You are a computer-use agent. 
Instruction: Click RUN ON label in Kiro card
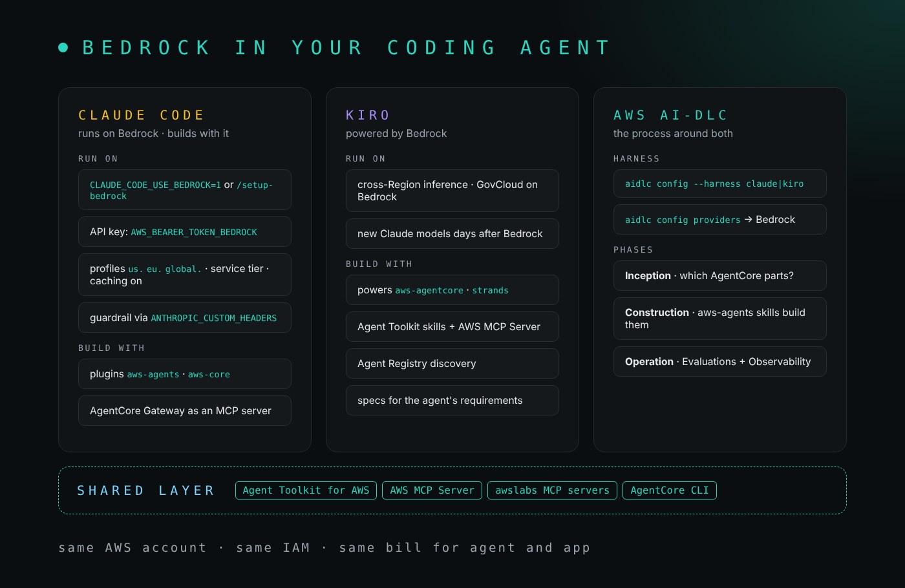pyautogui.click(x=366, y=159)
